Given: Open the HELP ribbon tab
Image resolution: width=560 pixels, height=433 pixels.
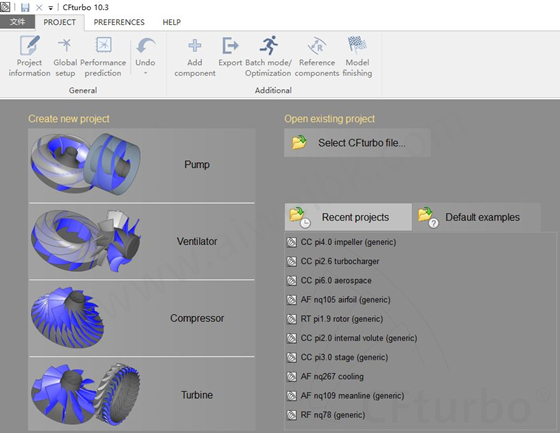Looking at the screenshot, I should coord(172,22).
